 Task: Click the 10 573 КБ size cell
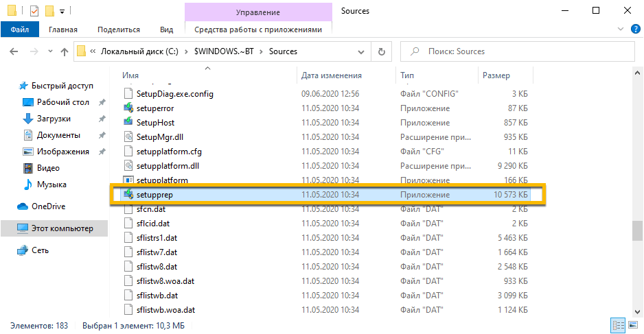[511, 195]
